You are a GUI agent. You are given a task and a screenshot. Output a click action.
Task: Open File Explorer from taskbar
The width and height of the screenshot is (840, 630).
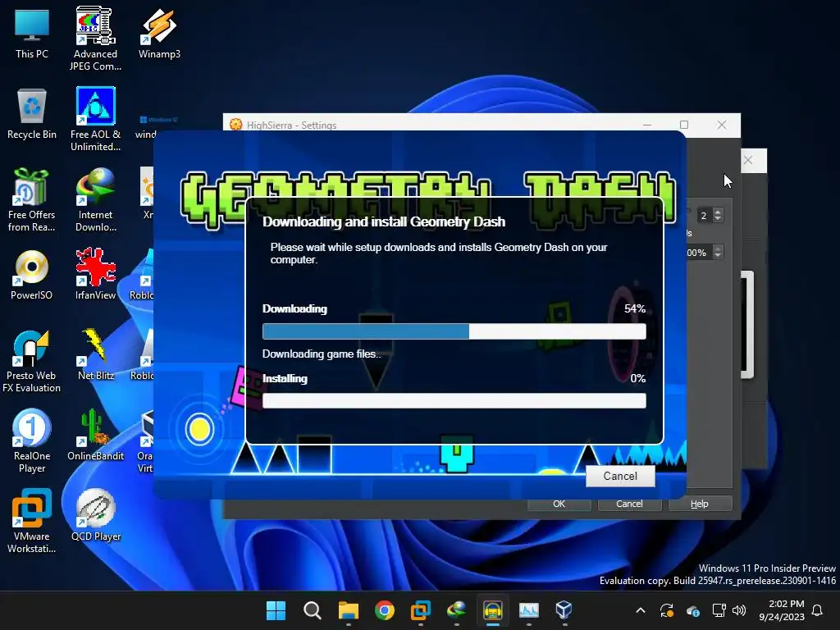click(x=348, y=610)
